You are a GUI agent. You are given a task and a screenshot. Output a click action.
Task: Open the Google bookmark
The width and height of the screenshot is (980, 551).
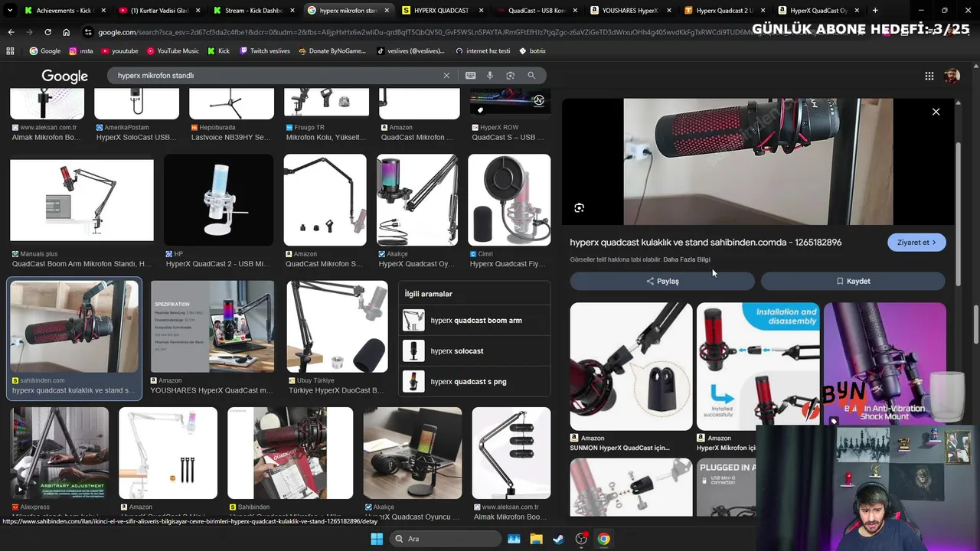click(x=44, y=51)
